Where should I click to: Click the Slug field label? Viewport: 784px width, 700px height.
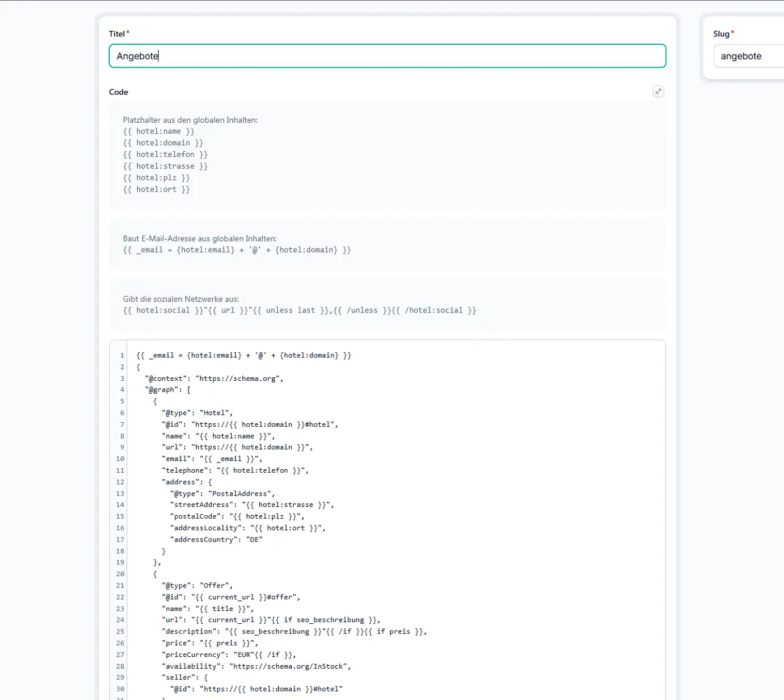pos(721,34)
